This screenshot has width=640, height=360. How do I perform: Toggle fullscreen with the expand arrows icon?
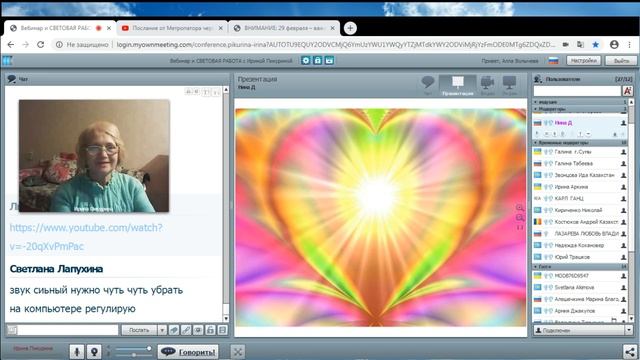[238, 351]
